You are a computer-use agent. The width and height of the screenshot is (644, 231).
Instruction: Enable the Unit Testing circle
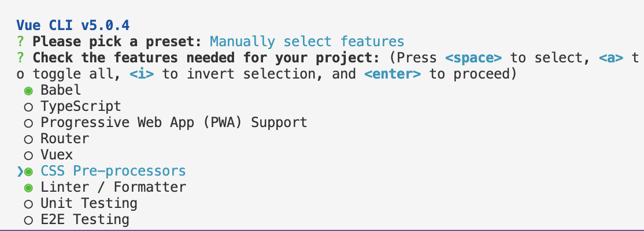click(28, 204)
